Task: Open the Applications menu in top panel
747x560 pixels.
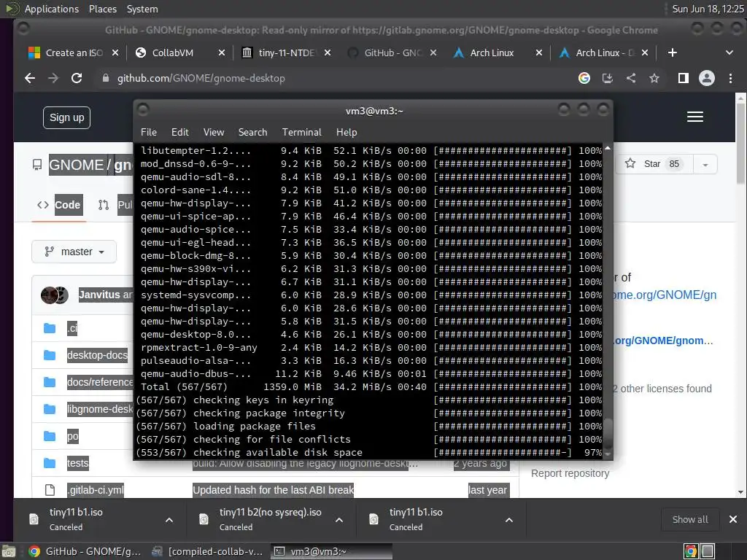Action: tap(52, 9)
